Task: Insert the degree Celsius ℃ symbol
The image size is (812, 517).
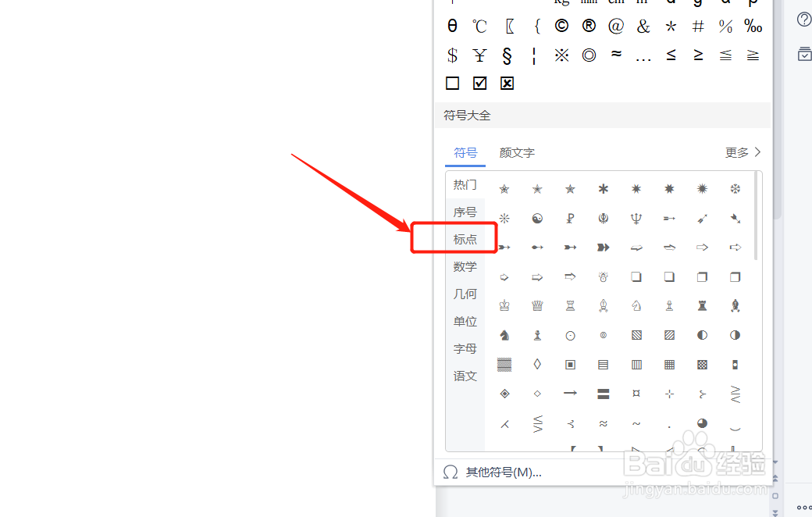Action: (479, 26)
